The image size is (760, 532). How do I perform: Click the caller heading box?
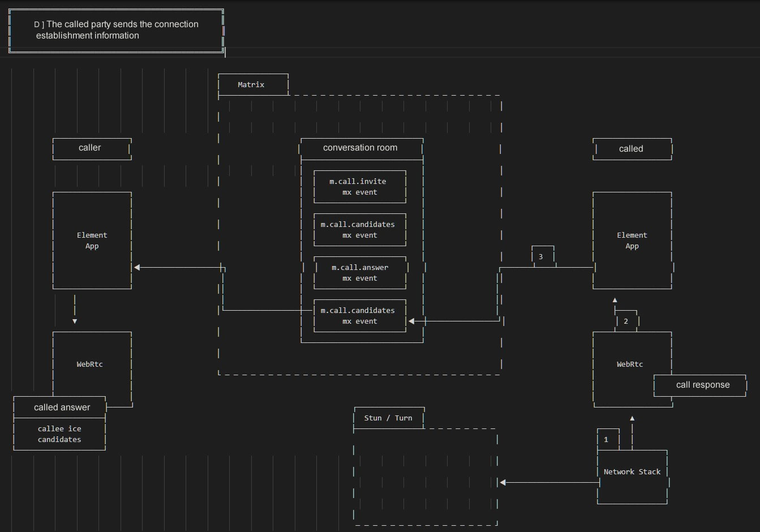[x=91, y=148]
